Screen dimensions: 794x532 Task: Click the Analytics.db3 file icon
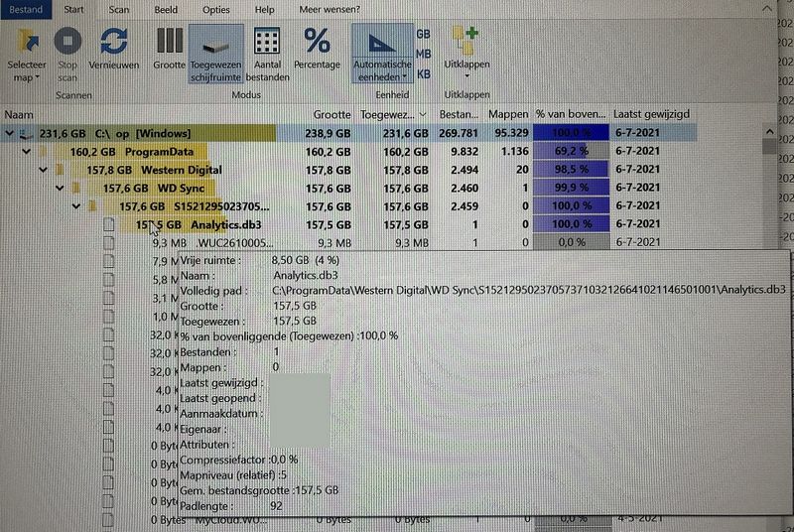[109, 224]
